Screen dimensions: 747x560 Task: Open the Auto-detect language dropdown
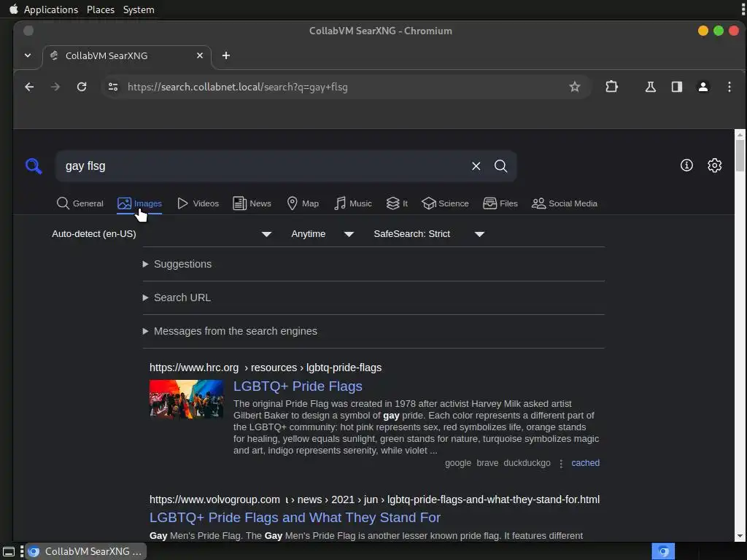tap(161, 234)
